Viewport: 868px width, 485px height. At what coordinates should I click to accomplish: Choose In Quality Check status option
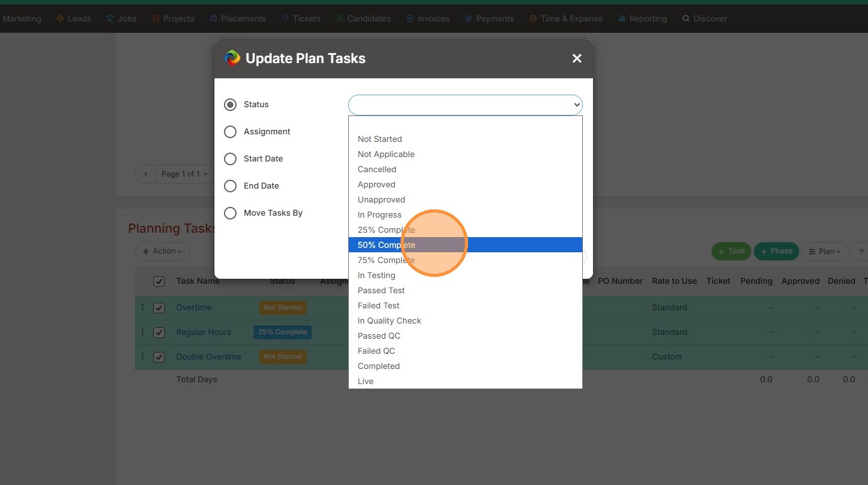(x=389, y=320)
